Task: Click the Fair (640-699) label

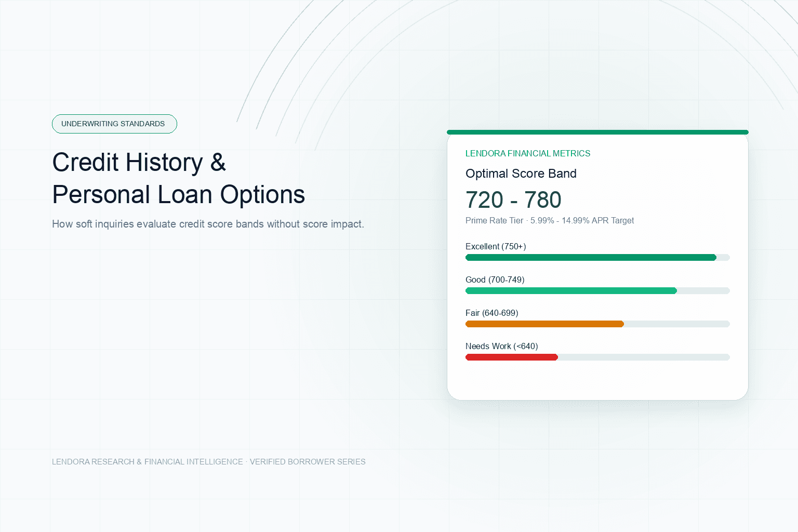Action: (492, 313)
